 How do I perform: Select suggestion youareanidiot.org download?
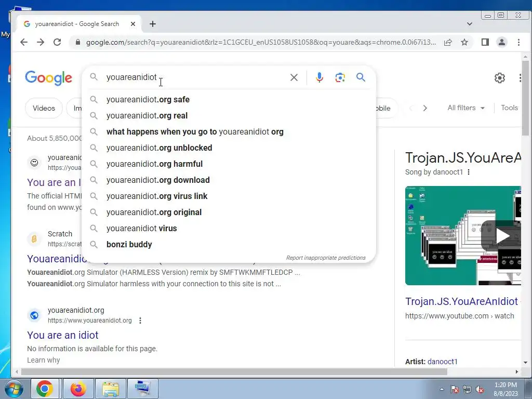tap(229, 180)
